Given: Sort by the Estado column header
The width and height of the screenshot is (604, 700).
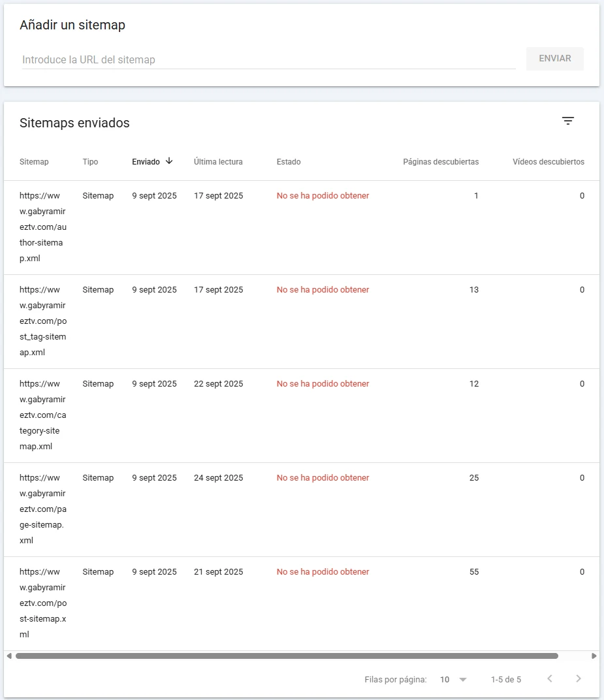Looking at the screenshot, I should (289, 161).
